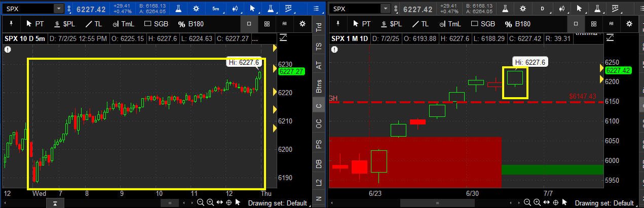Viewport: 644px width, 208px height.
Task: Toggle the left chart axis scale icon
Action: (282, 38)
